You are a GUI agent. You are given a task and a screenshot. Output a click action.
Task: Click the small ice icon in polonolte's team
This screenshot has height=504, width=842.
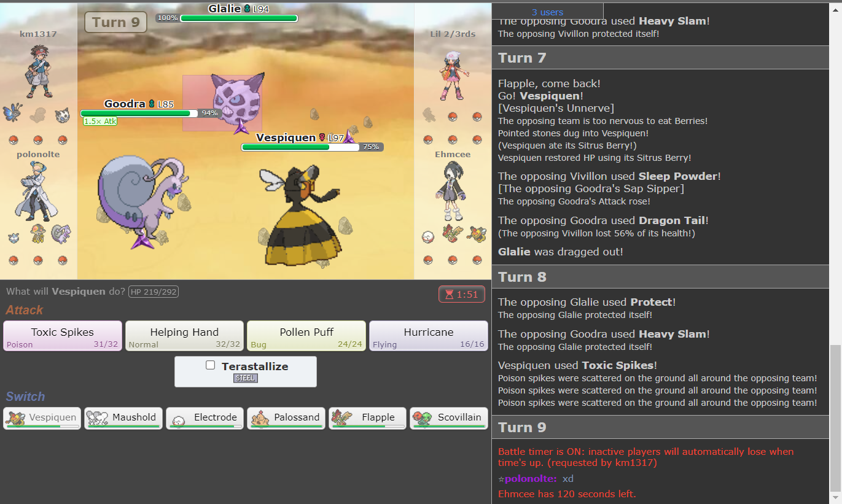[14, 236]
